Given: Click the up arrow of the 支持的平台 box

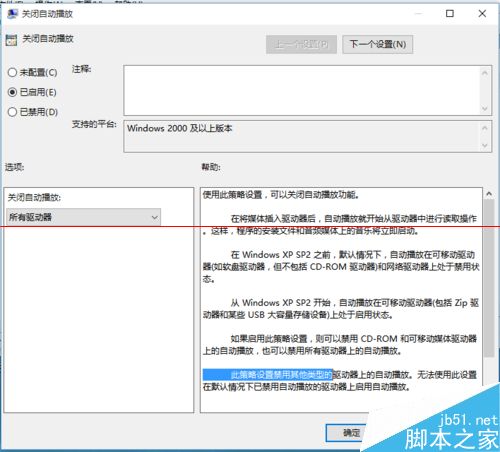Looking at the screenshot, I should [485, 128].
